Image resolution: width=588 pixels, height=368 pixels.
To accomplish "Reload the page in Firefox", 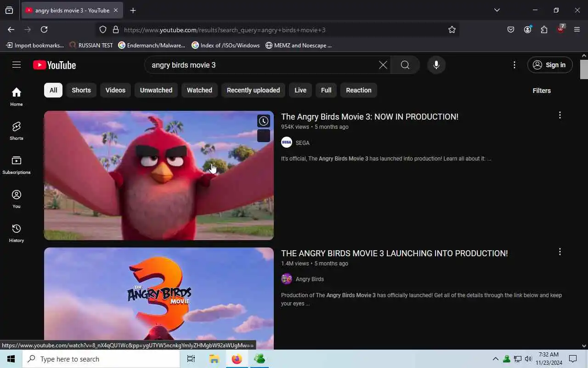I will (x=44, y=29).
